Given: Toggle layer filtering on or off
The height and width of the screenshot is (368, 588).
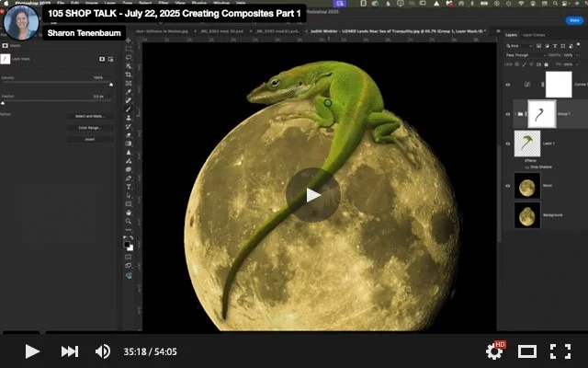Looking at the screenshot, I should point(579,45).
